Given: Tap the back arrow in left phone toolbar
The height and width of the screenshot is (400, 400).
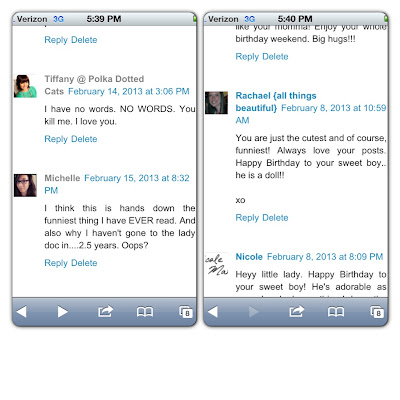Looking at the screenshot, I should [x=22, y=312].
